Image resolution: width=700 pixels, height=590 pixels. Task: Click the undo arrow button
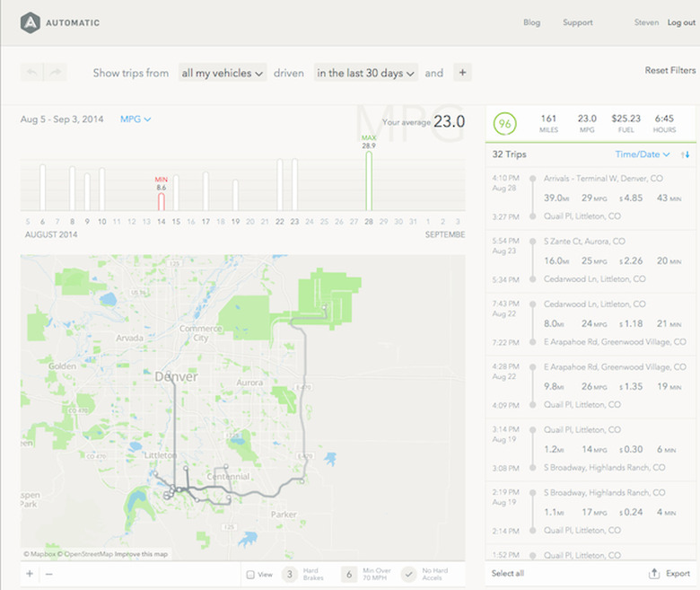pyautogui.click(x=32, y=73)
